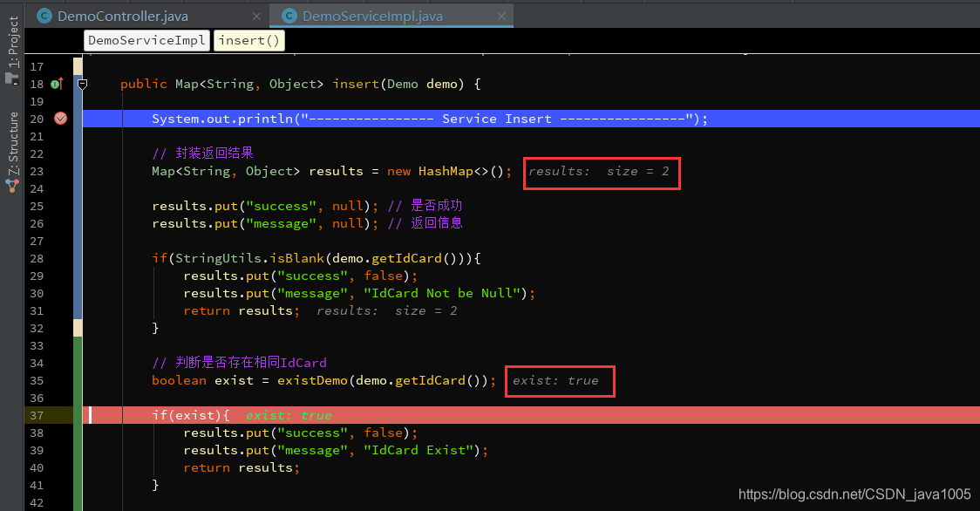Click the Java class icon on DemoController.java tab
Image resolution: width=980 pixels, height=511 pixels.
(x=44, y=17)
